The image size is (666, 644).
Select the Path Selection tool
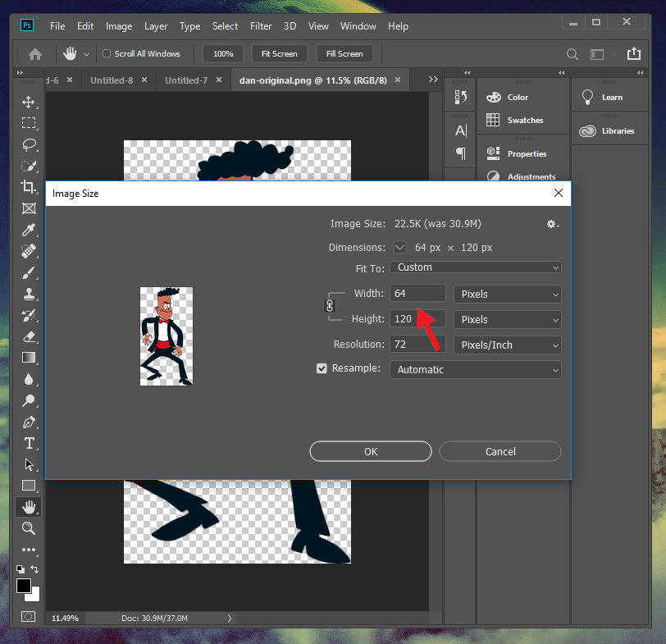(29, 464)
